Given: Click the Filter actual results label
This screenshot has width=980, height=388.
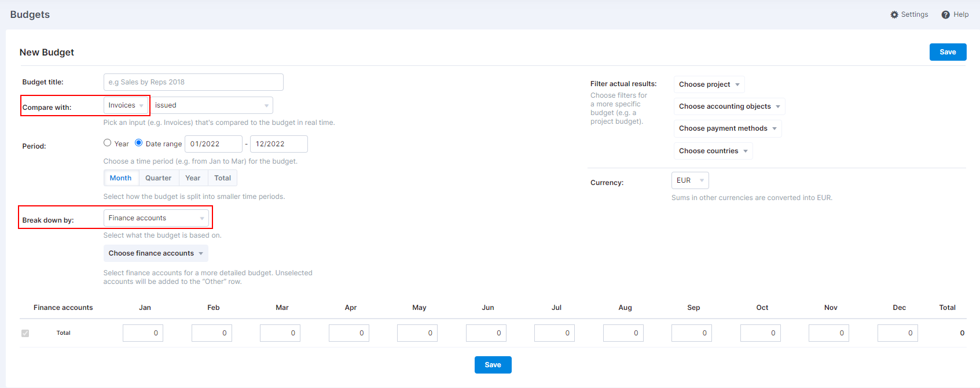Looking at the screenshot, I should point(623,84).
